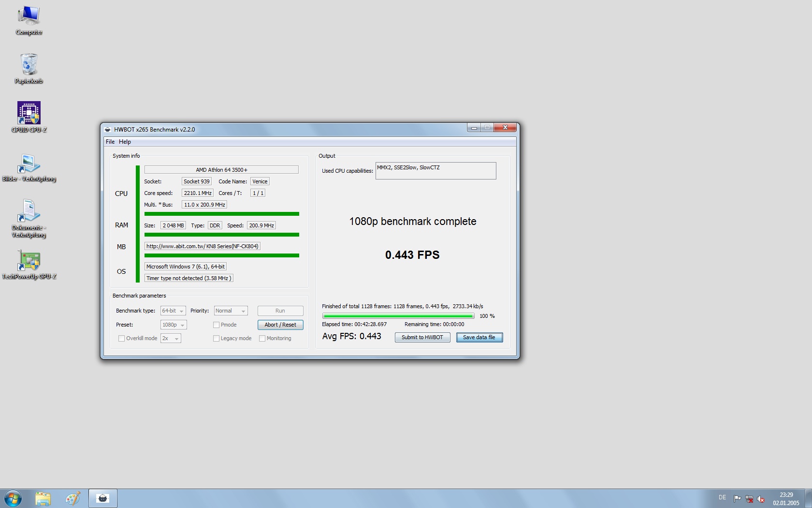
Task: Click the 2210.1 MHz core speed value
Action: [x=198, y=193]
